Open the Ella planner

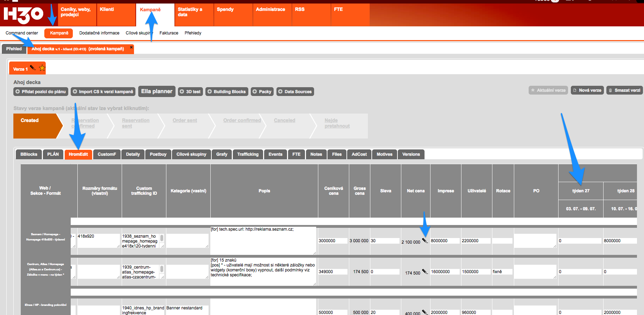coord(157,91)
